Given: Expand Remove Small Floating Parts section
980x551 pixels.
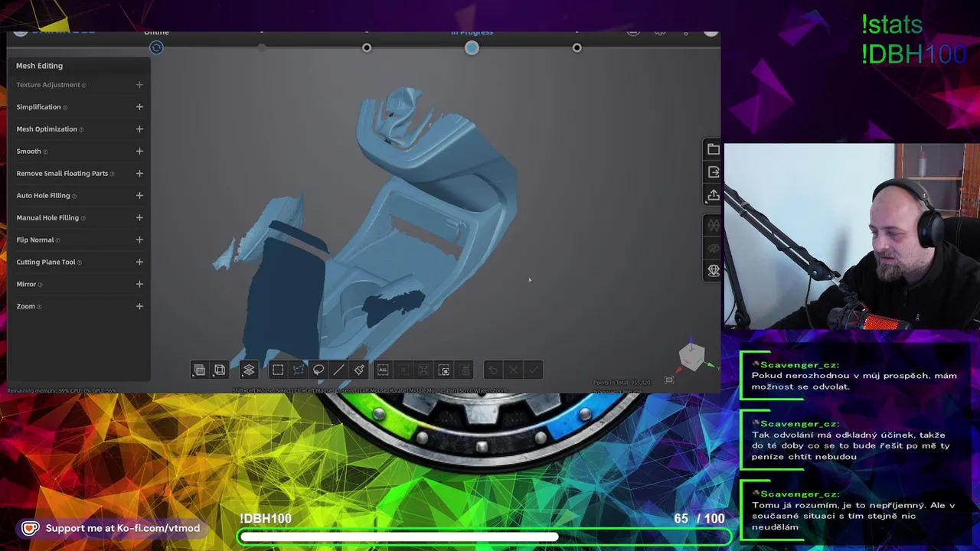Looking at the screenshot, I should 139,174.
